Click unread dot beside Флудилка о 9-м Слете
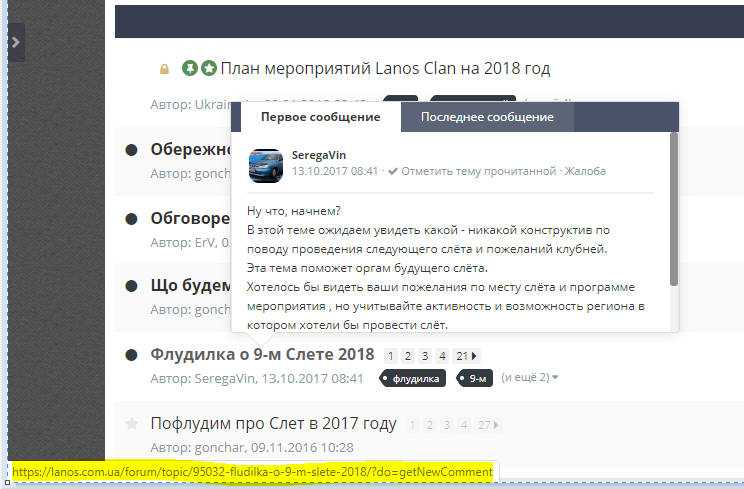Viewport: 744px width, 489px height. tap(131, 355)
